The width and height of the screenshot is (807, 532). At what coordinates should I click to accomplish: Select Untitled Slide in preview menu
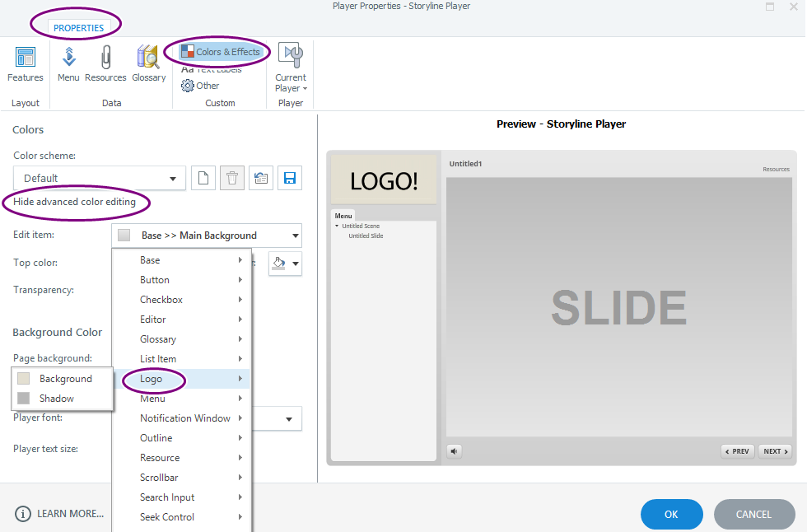[366, 236]
